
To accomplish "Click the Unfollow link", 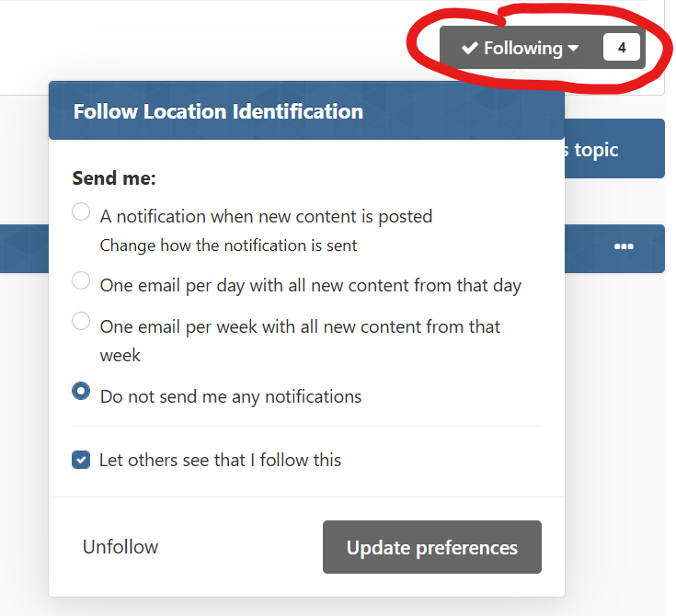I will click(120, 547).
